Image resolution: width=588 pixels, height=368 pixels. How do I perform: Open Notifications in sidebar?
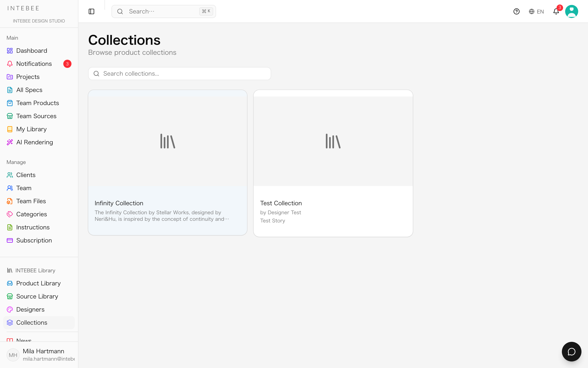39,64
